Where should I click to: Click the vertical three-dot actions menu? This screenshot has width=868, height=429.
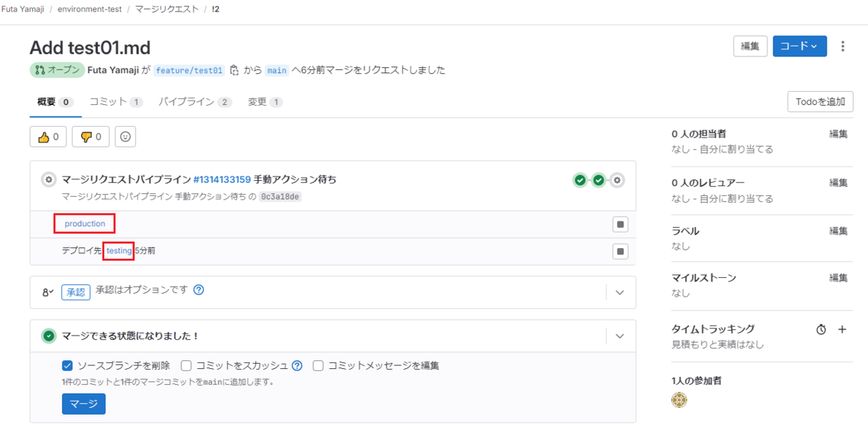843,46
